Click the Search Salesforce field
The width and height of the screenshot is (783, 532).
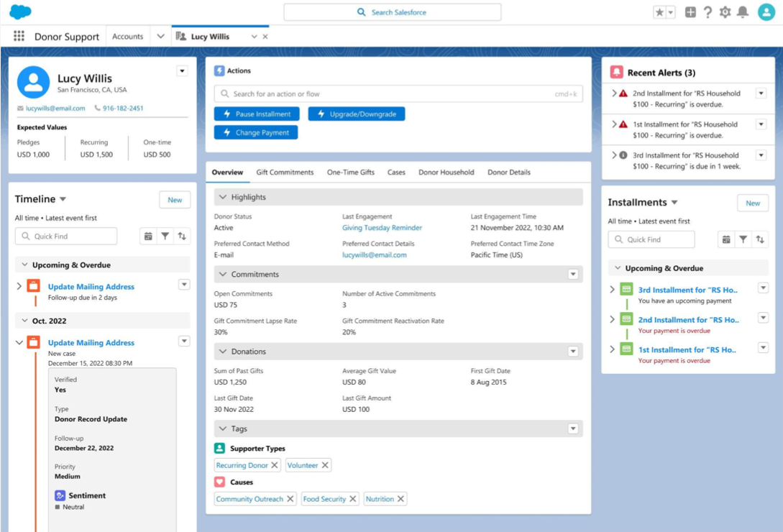point(392,12)
